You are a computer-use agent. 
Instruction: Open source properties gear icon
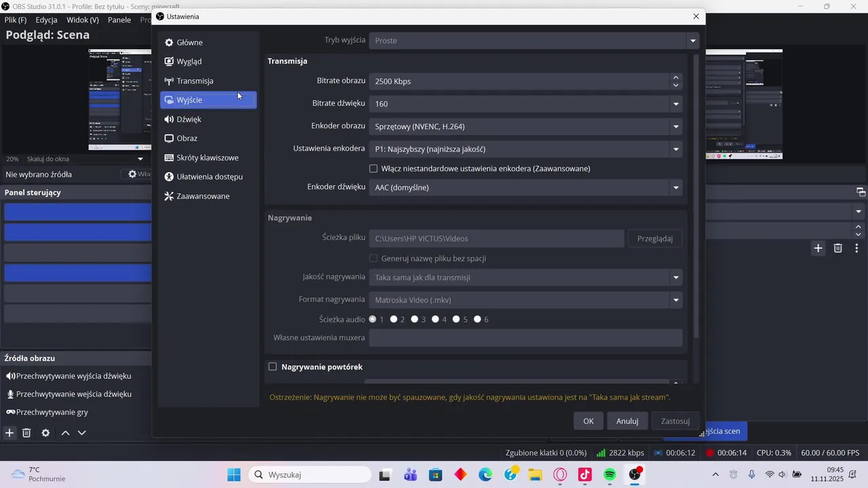(x=45, y=432)
